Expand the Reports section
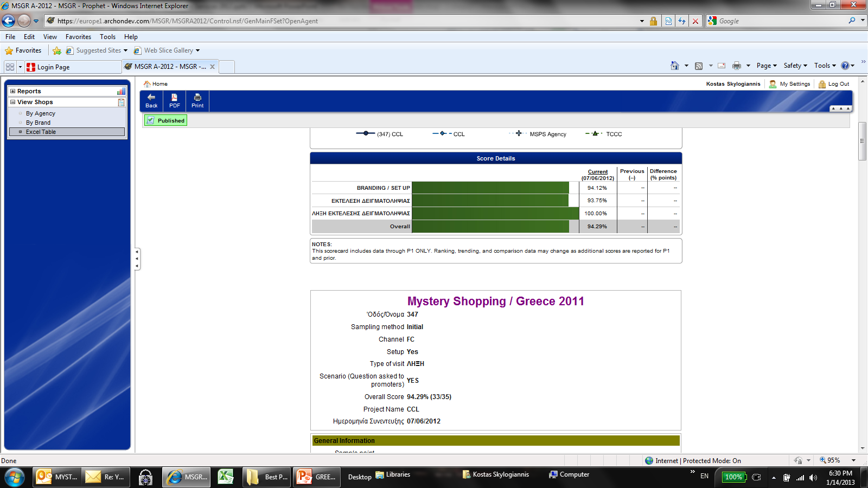Image resolution: width=868 pixels, height=488 pixels. pos(12,91)
